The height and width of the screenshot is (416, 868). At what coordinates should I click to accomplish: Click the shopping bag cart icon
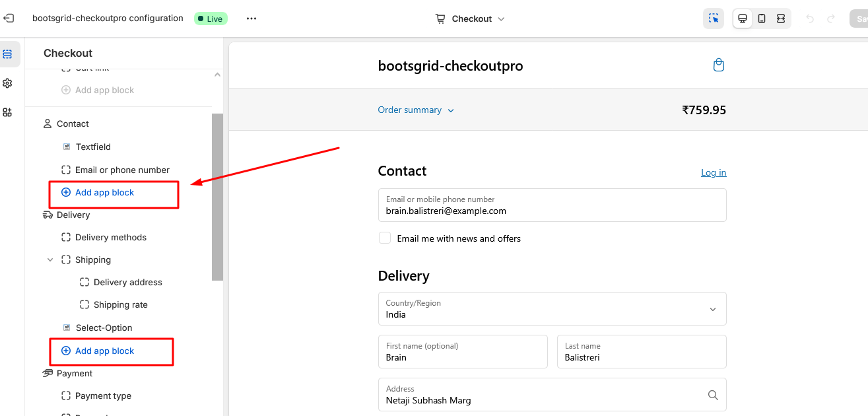point(719,65)
